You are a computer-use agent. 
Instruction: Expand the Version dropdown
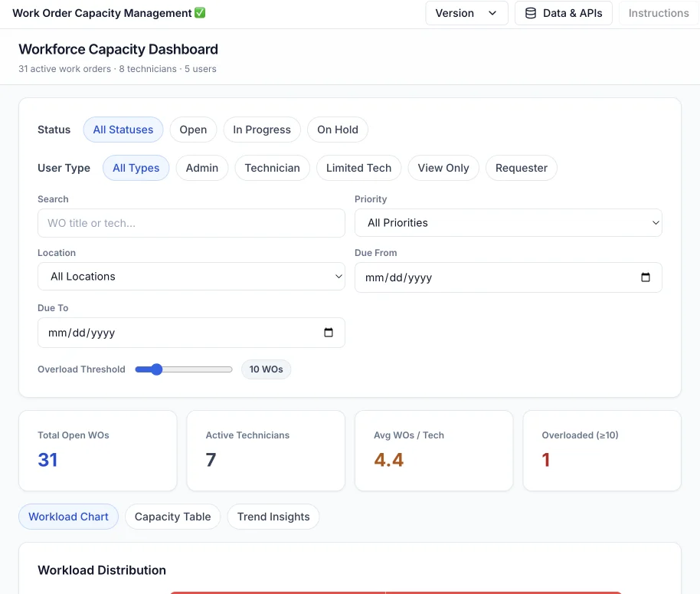coord(466,13)
